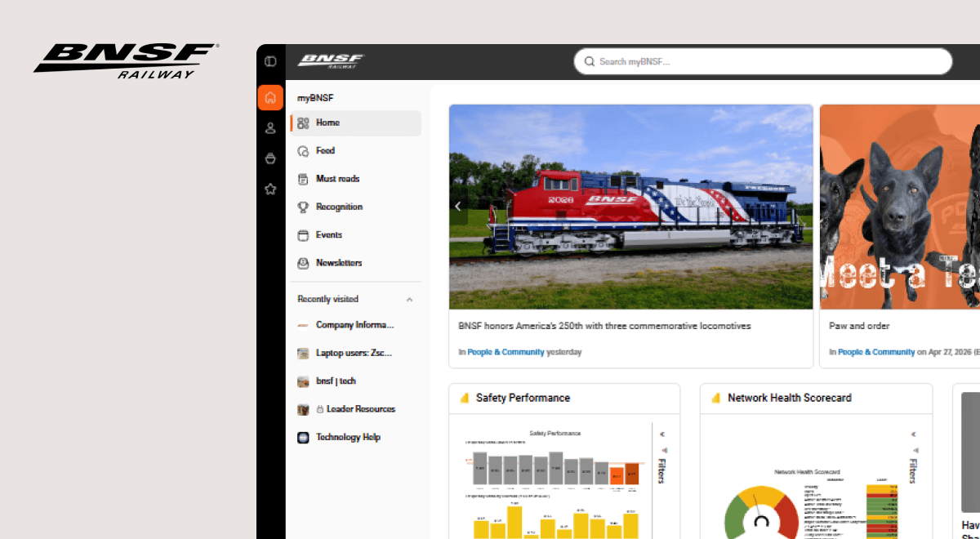Viewport: 980px width, 539px height.
Task: Click the Network Health gauge dial
Action: [761, 514]
